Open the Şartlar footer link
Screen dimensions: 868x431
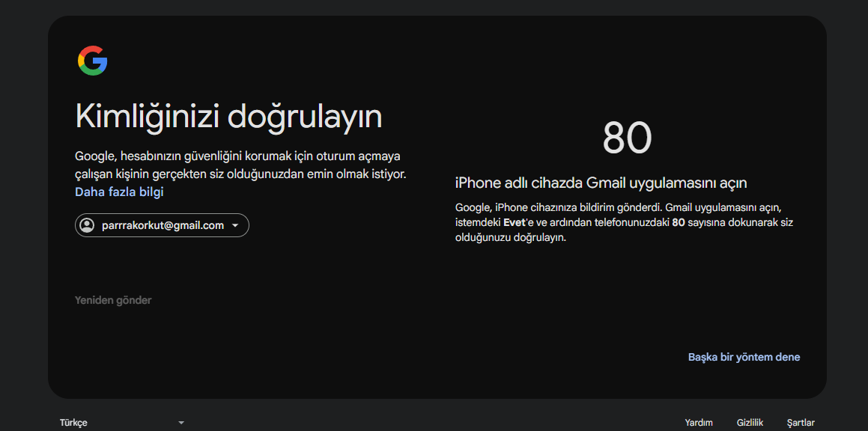tap(801, 423)
